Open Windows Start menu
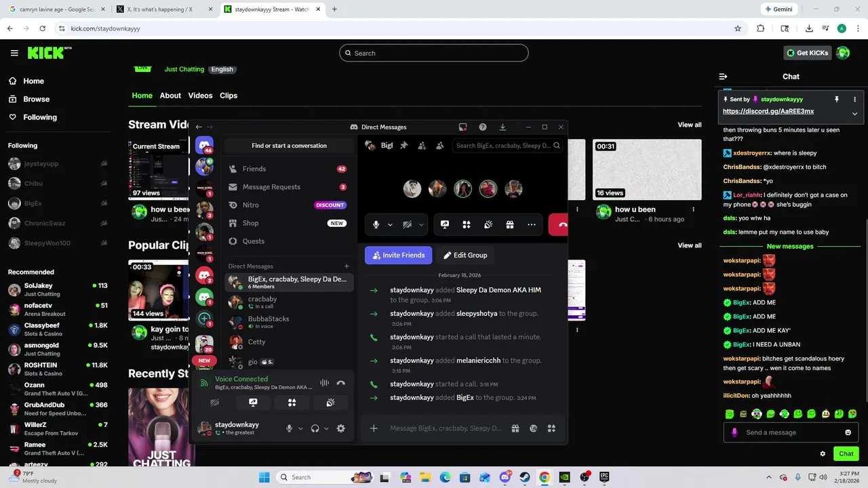The height and width of the screenshot is (488, 868). (264, 477)
